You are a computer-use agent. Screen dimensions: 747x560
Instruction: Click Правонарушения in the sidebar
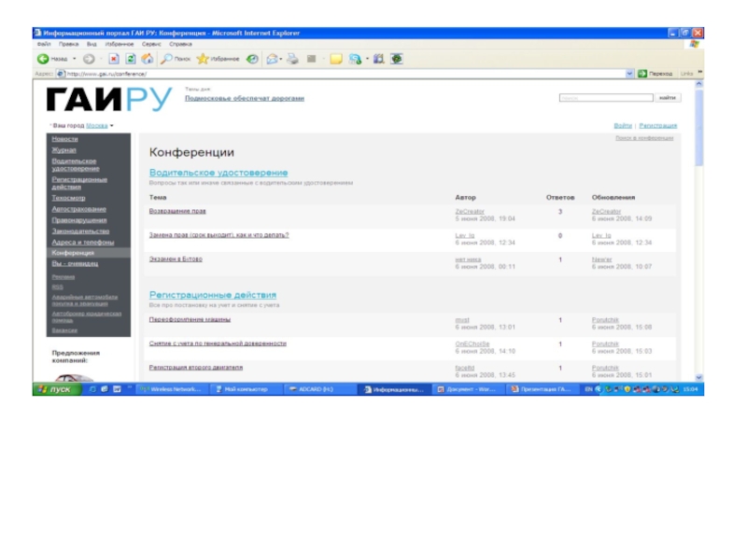coord(79,220)
